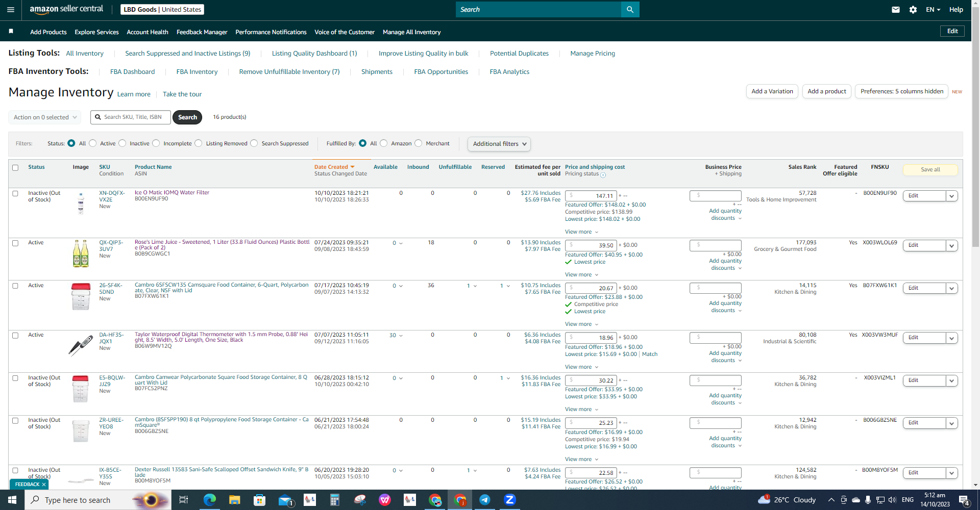Screen dimensions: 980x510
Task: Open the hamburger navigation menu
Action: point(11,10)
